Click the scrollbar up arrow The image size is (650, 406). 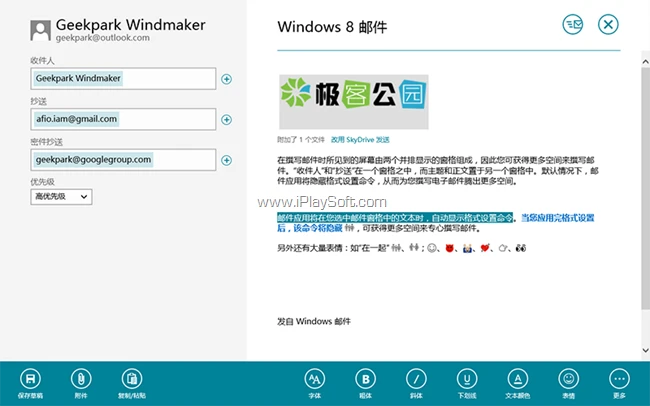(x=645, y=62)
